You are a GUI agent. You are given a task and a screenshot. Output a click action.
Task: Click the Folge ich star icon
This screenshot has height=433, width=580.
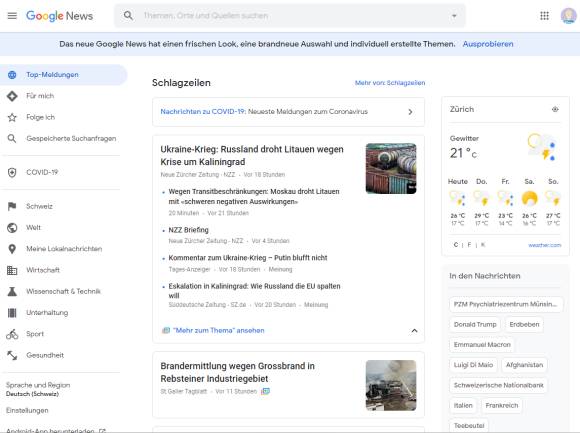(12, 118)
